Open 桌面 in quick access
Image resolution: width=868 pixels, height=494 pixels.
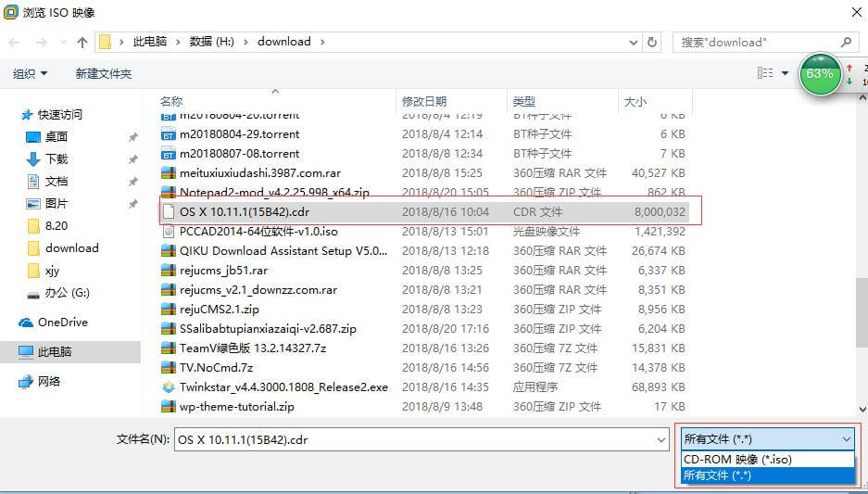point(56,137)
